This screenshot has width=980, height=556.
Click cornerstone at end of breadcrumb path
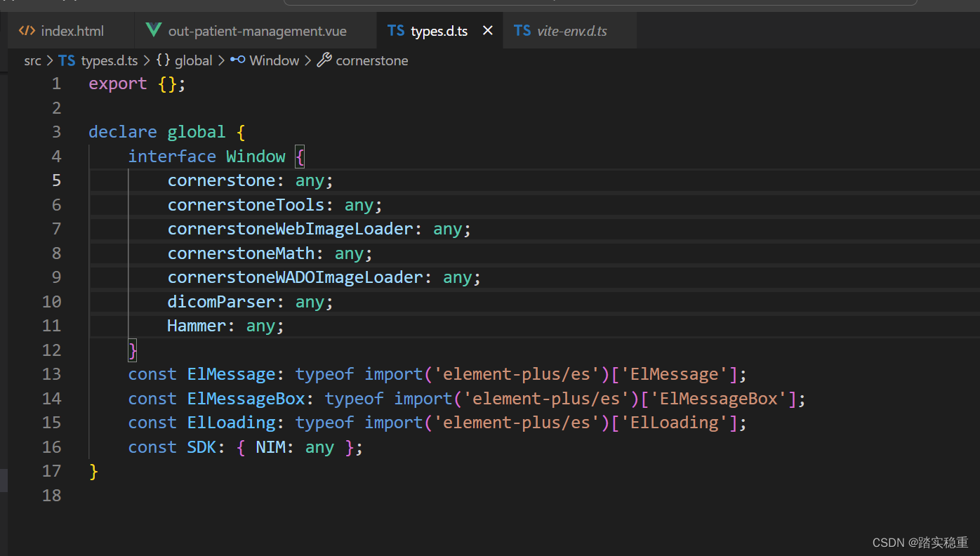coord(371,60)
